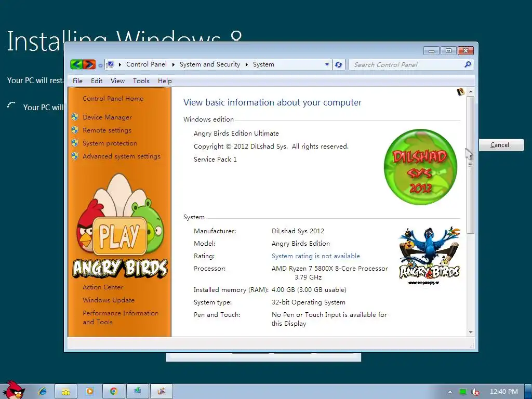Open Internet Explorer from taskbar
The height and width of the screenshot is (399, 532).
(43, 391)
